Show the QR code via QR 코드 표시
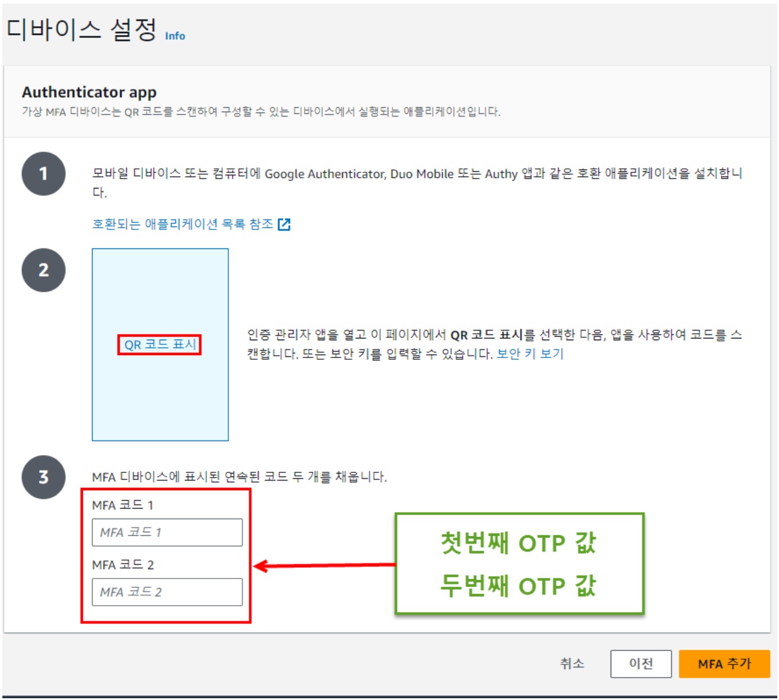Image resolution: width=779 pixels, height=700 pixels. click(160, 344)
